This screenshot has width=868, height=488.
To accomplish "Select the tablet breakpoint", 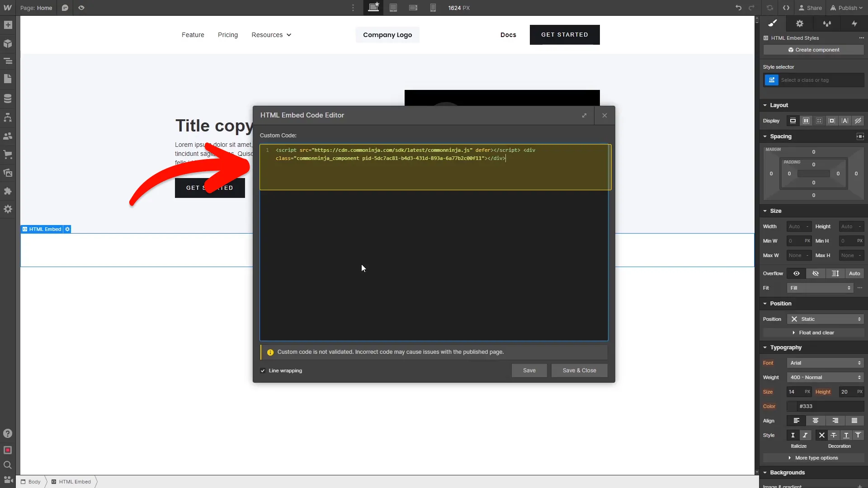I will [x=393, y=8].
